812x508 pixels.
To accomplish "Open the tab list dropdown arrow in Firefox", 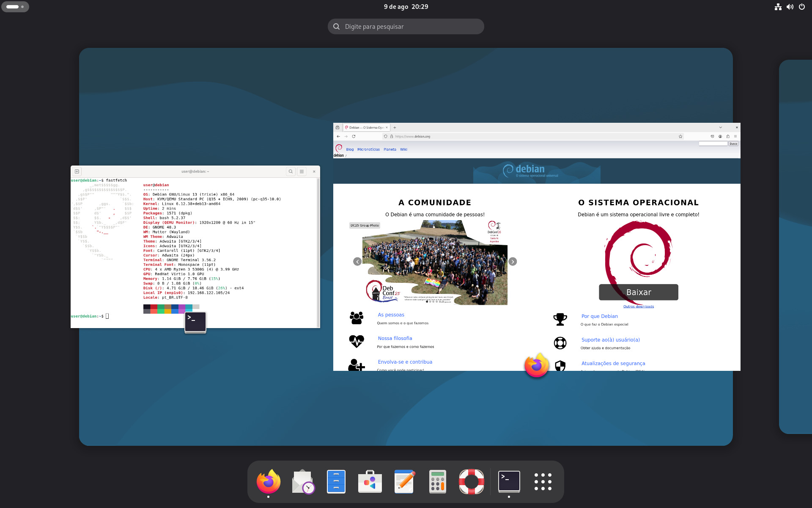I will (x=721, y=127).
